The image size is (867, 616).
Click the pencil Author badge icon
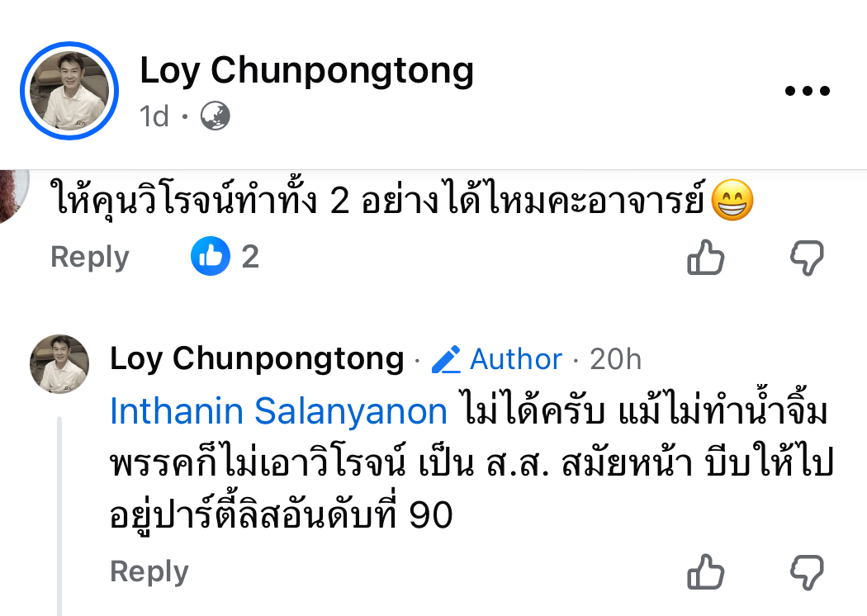pos(447,360)
